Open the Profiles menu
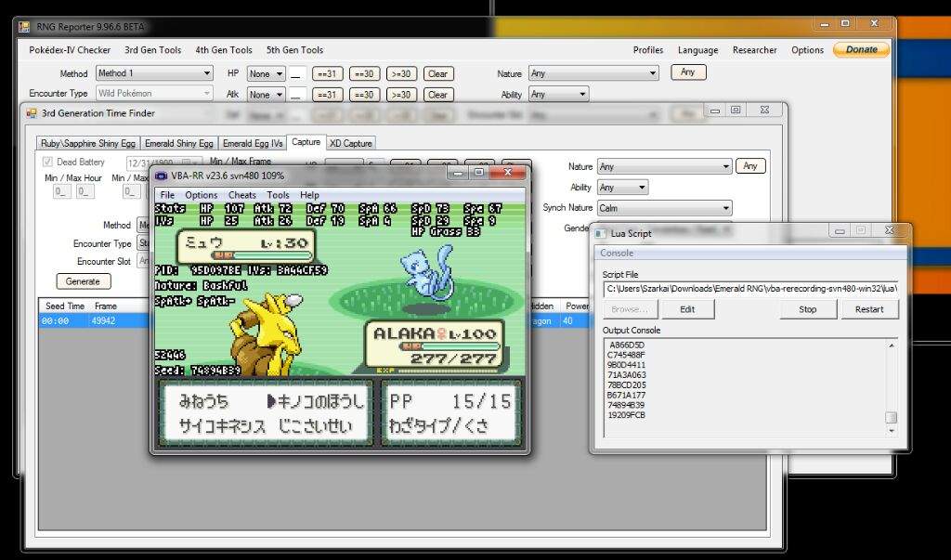Screen dimensions: 951x560 point(647,50)
